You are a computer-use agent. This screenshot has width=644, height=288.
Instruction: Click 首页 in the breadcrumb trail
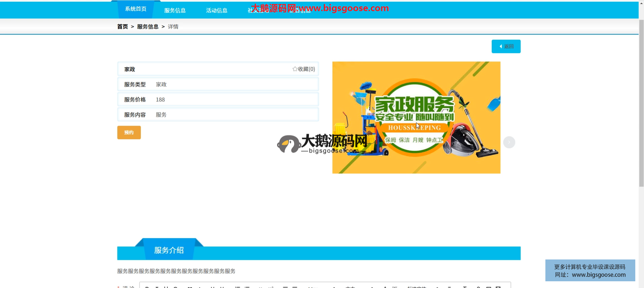pyautogui.click(x=122, y=27)
